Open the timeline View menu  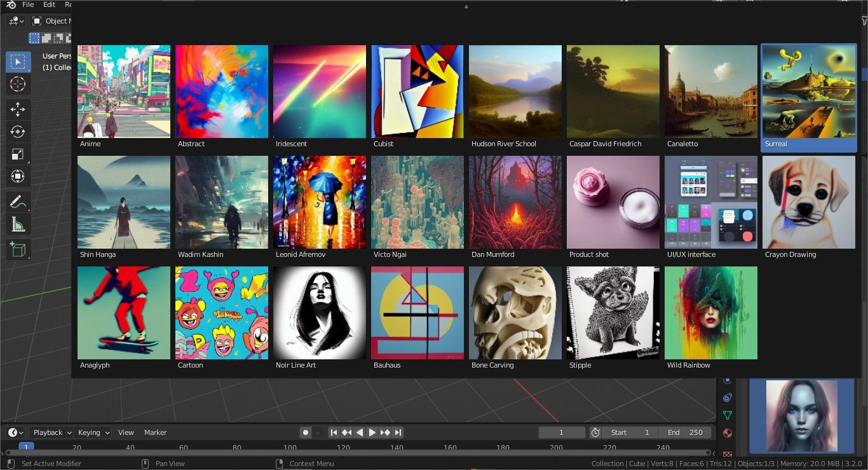(x=126, y=432)
